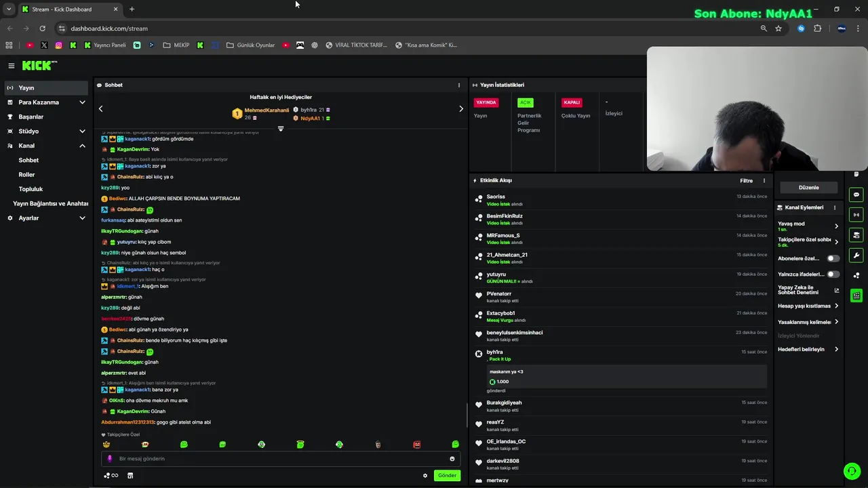Click the emoji picker icon in message box
868x488 pixels.
tap(452, 459)
